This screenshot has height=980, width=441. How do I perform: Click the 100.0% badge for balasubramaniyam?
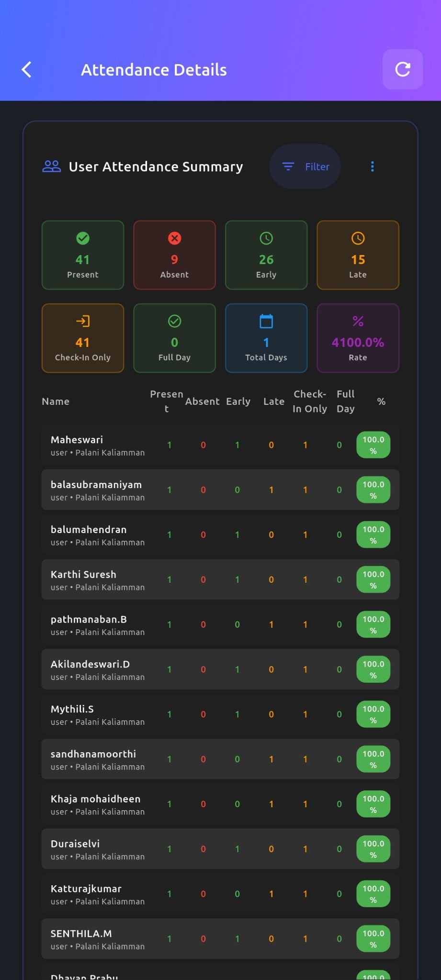(373, 490)
